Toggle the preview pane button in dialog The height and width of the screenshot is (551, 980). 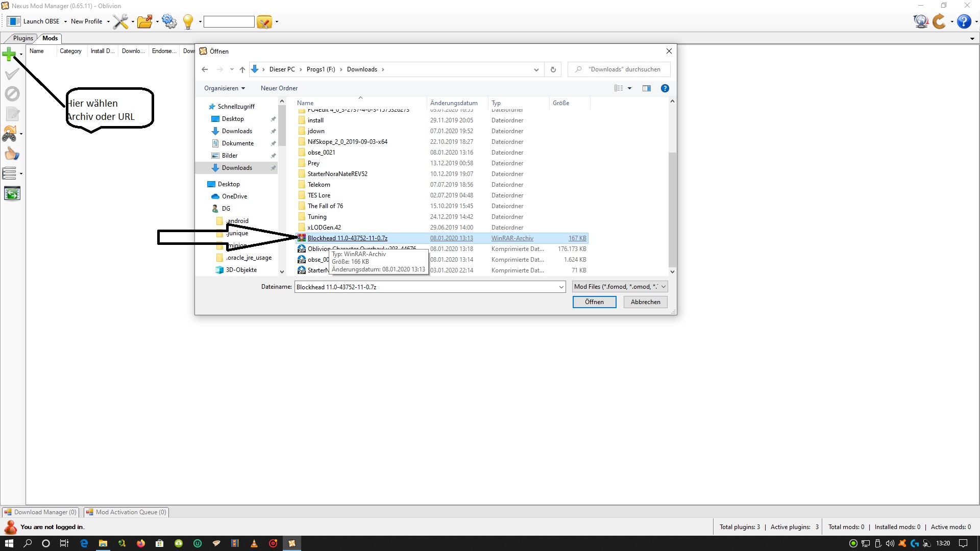coord(646,88)
